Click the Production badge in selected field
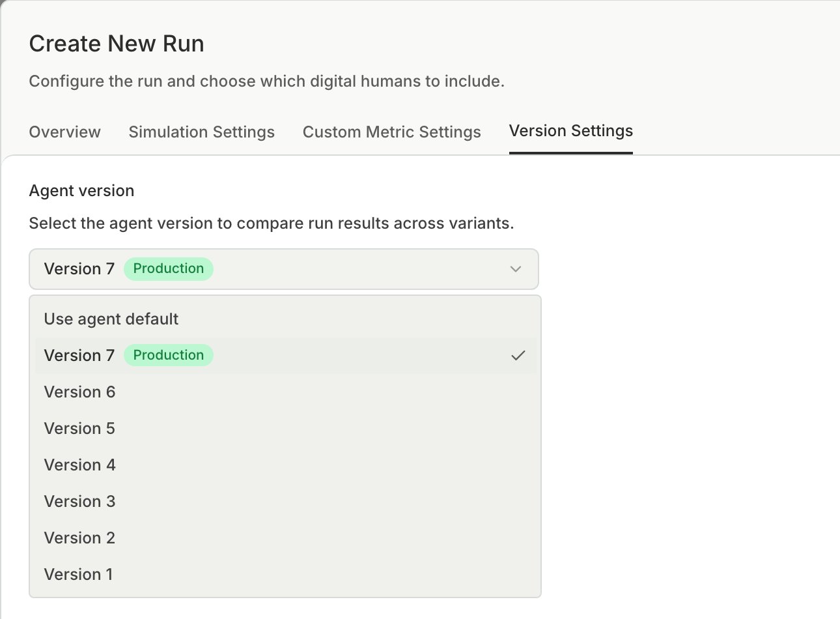This screenshot has height=619, width=840. pyautogui.click(x=168, y=268)
